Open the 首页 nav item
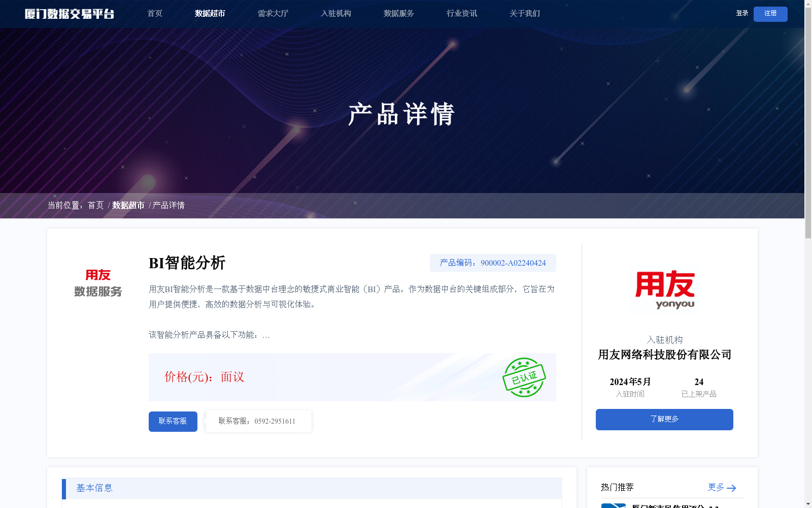This screenshot has width=812, height=508. 155,14
